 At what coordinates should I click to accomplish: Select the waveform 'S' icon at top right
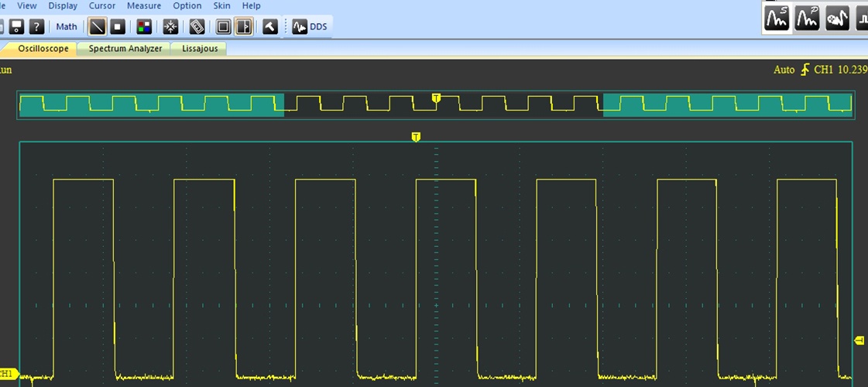pyautogui.click(x=777, y=19)
